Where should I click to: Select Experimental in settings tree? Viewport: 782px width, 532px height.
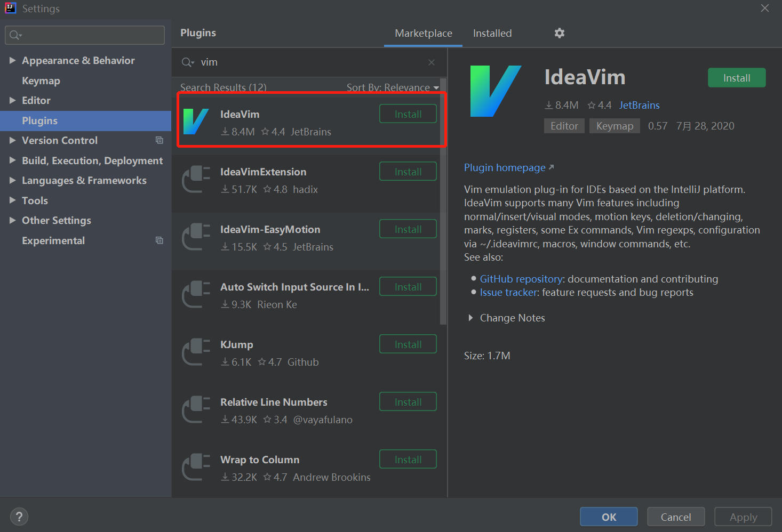click(x=53, y=240)
